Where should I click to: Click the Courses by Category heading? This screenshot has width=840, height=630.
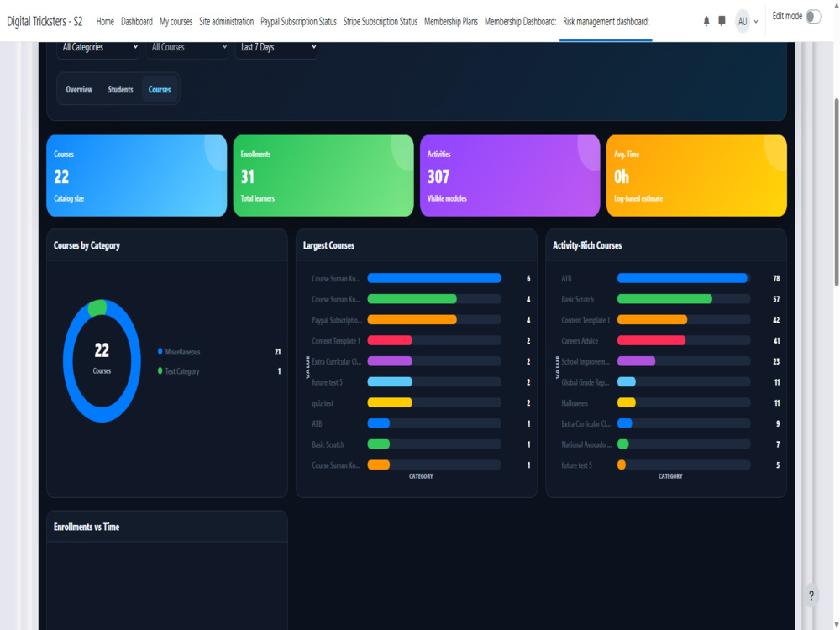[87, 245]
